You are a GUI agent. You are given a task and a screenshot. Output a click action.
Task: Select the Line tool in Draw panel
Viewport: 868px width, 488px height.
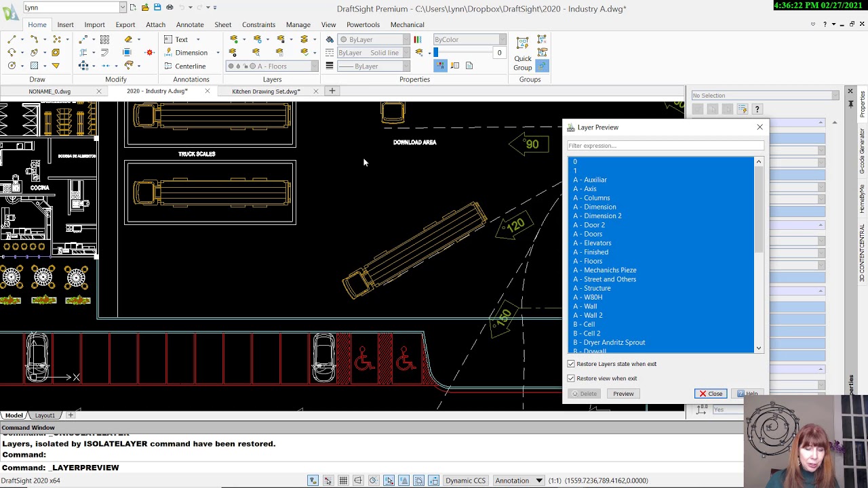pyautogui.click(x=12, y=39)
